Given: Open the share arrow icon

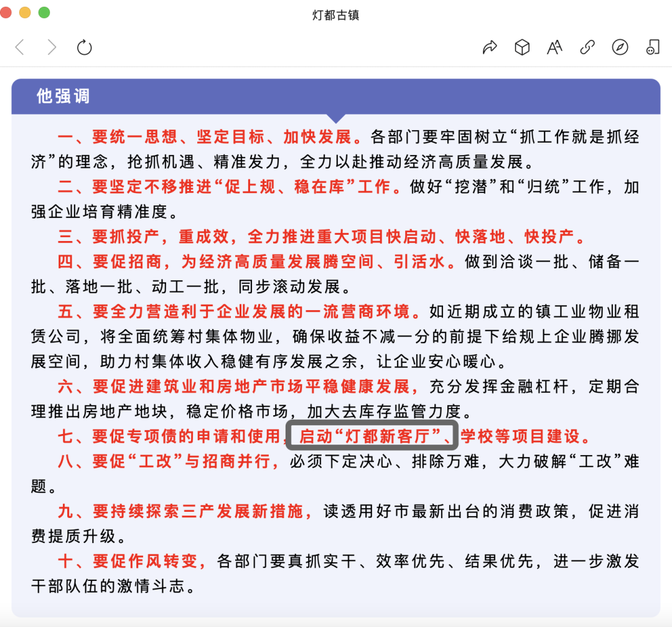Looking at the screenshot, I should (490, 47).
